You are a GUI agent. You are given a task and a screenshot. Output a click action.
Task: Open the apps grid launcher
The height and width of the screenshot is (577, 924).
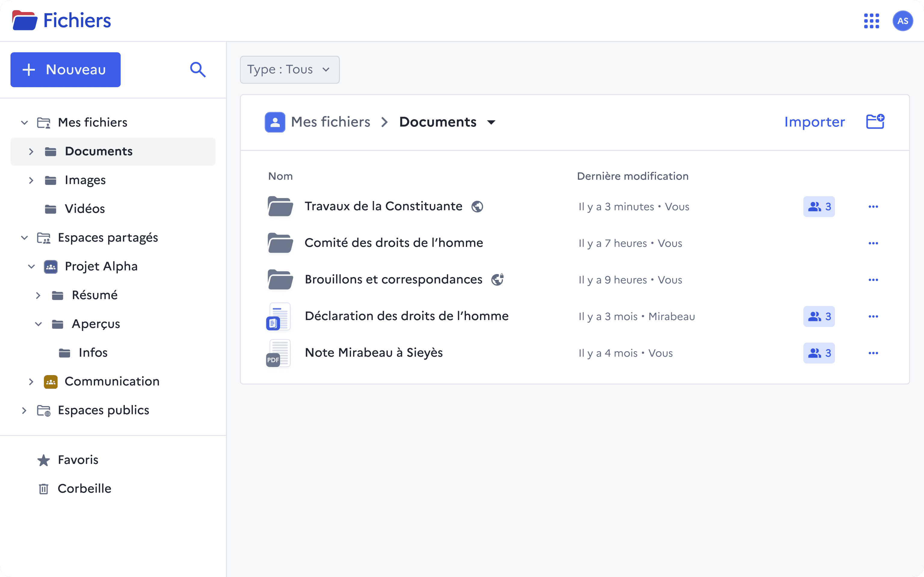pyautogui.click(x=871, y=21)
